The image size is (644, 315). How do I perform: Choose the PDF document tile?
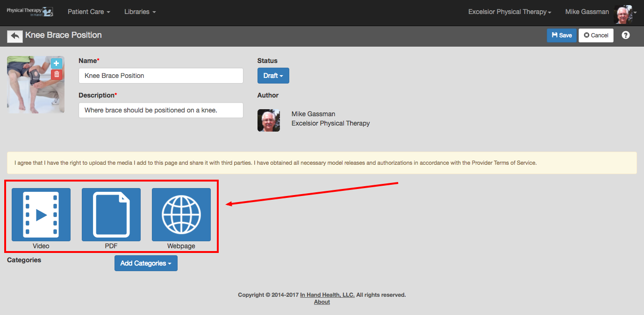[111, 215]
